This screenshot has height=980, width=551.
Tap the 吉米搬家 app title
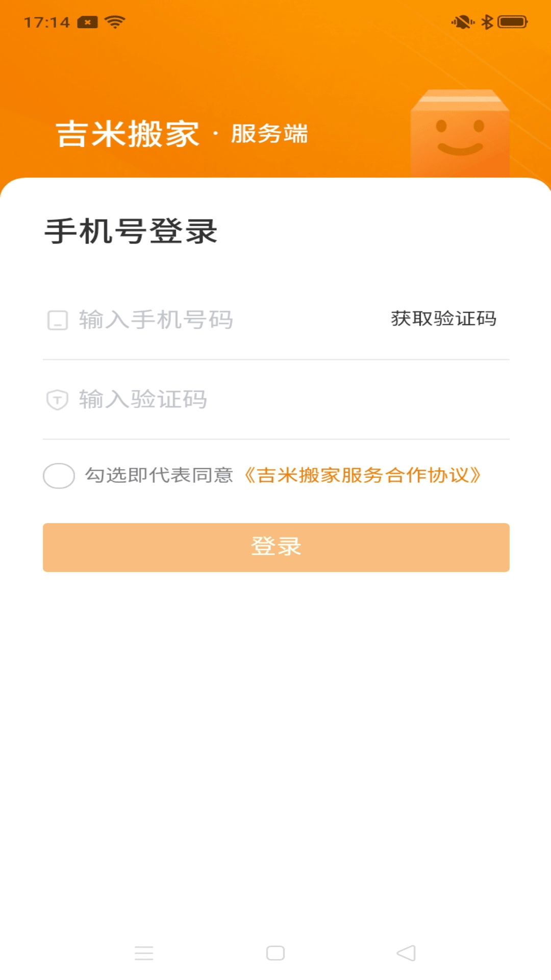click(x=128, y=134)
